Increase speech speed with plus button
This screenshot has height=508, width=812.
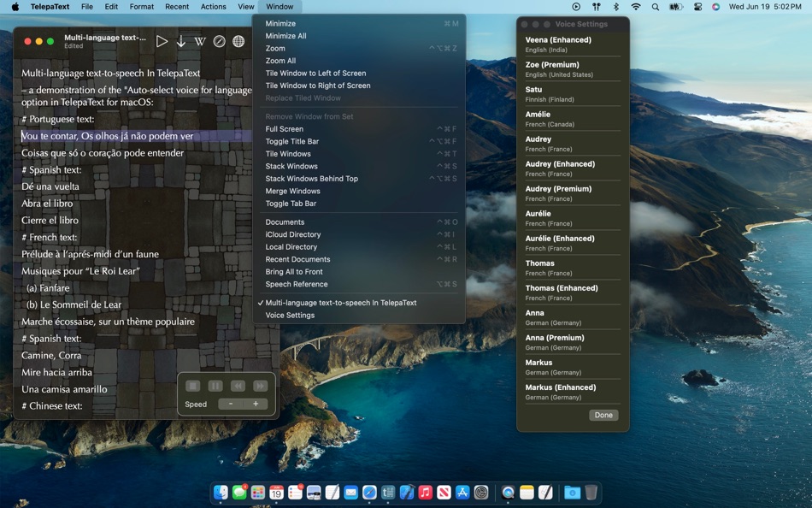[256, 405]
